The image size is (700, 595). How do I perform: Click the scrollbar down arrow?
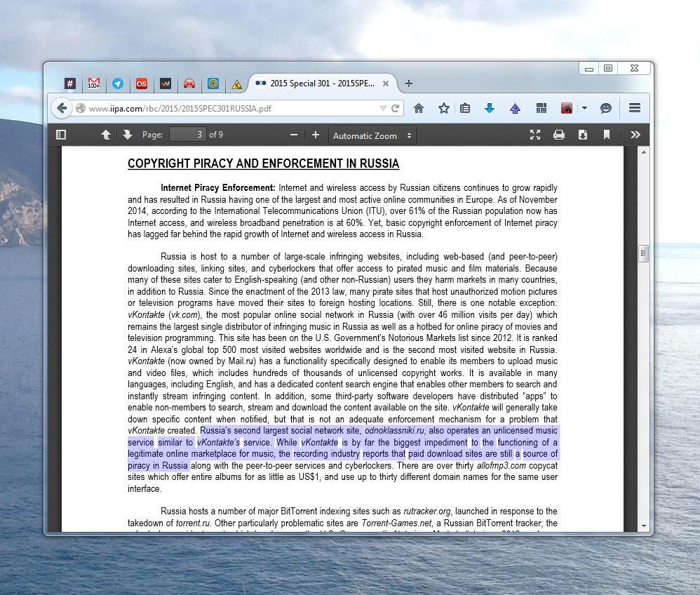pyautogui.click(x=643, y=526)
